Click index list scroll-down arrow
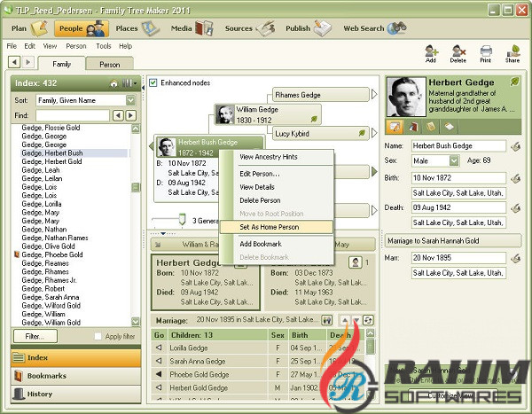Screen dimensions: 532x414 click(136, 321)
